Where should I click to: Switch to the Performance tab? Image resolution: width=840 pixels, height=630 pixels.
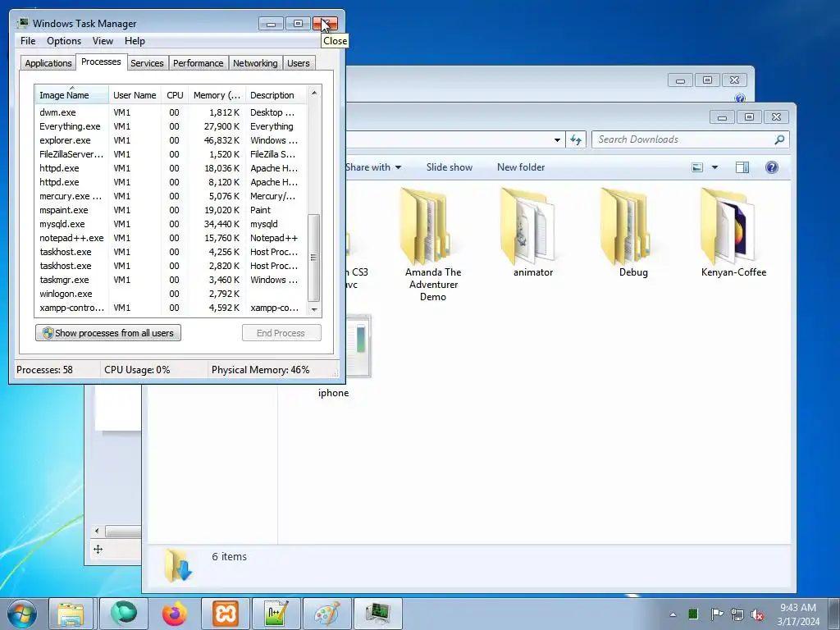click(198, 63)
